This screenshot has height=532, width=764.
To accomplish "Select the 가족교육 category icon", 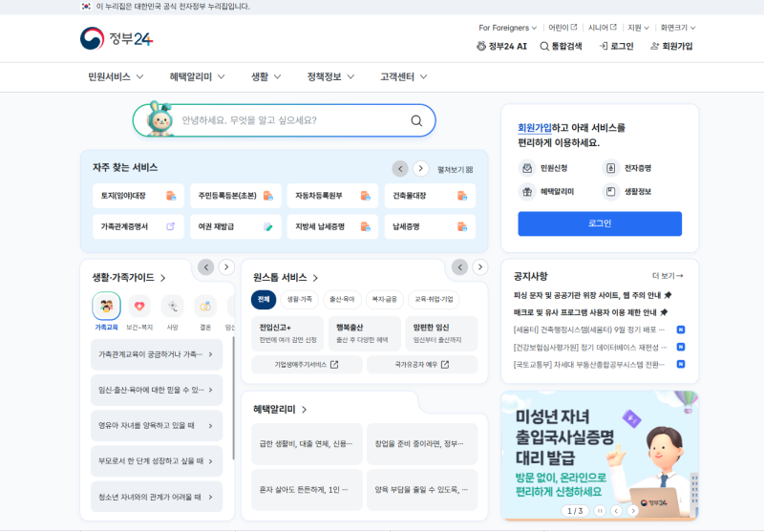I will tap(106, 306).
